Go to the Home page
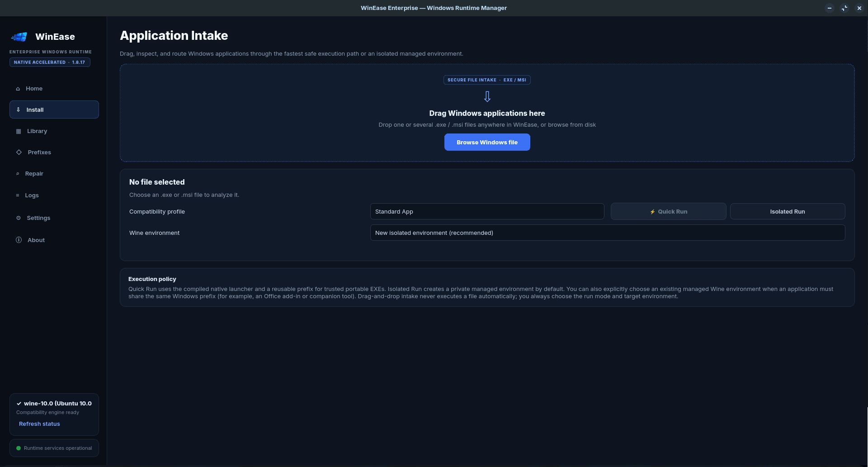 [x=54, y=89]
